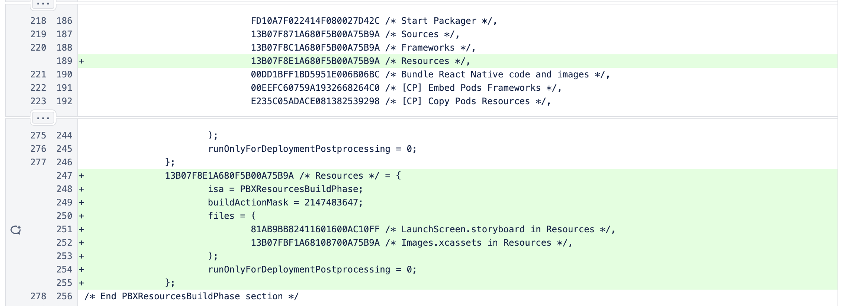Click 'buildActionMask = 2147483647;' line
Image resolution: width=868 pixels, height=306 pixels.
tap(285, 203)
